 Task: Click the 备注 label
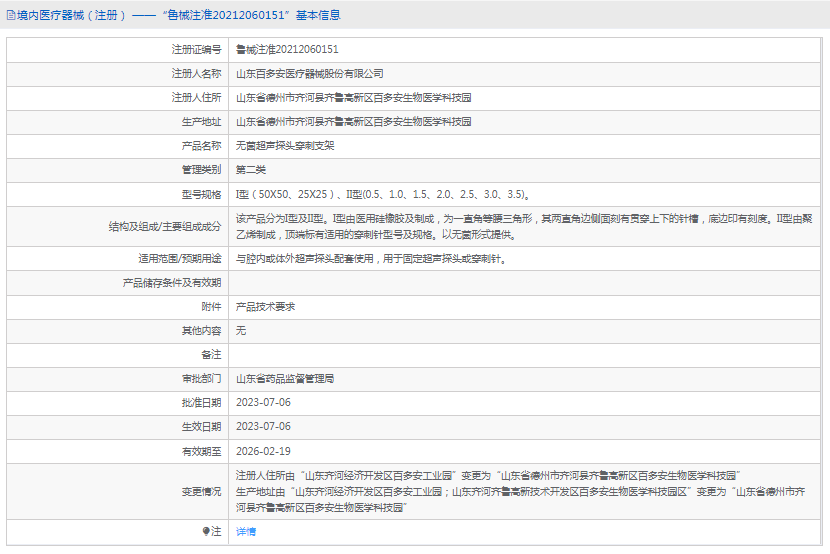click(x=211, y=355)
